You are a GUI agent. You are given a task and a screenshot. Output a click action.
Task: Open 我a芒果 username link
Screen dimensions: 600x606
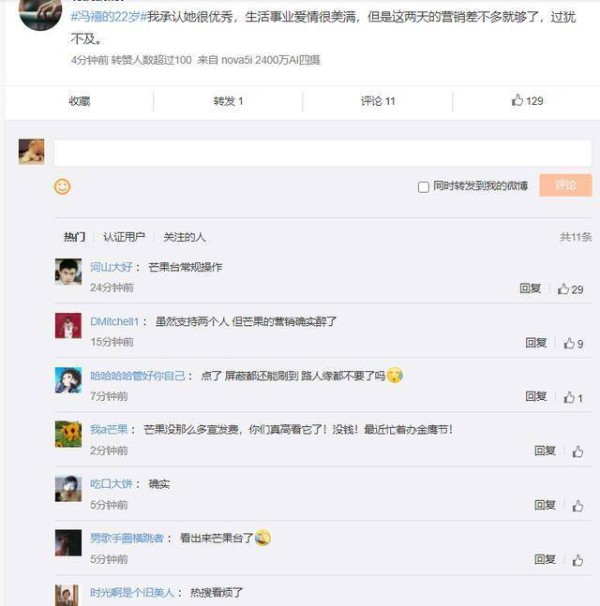point(109,429)
